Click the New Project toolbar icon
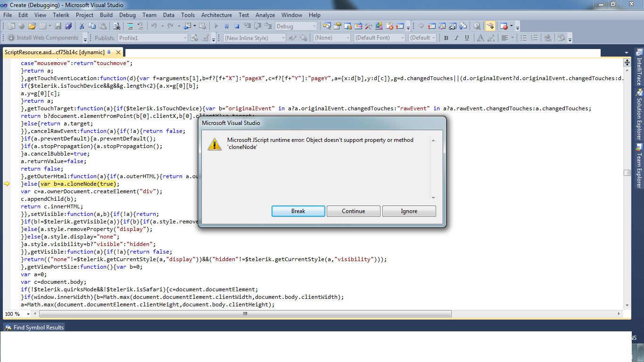 click(x=11, y=26)
